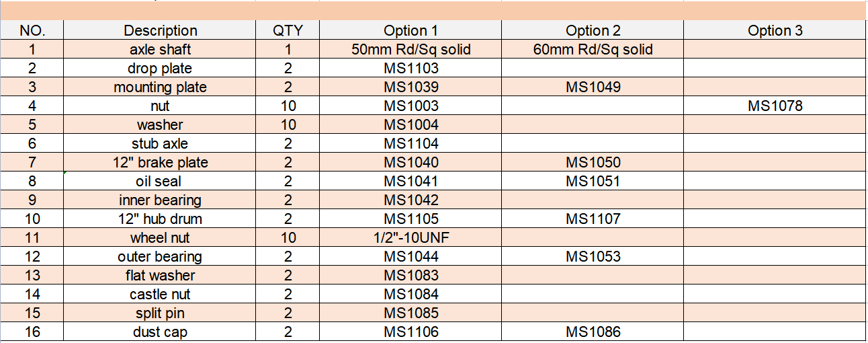Click the "Description" column header cell

[x=161, y=30]
